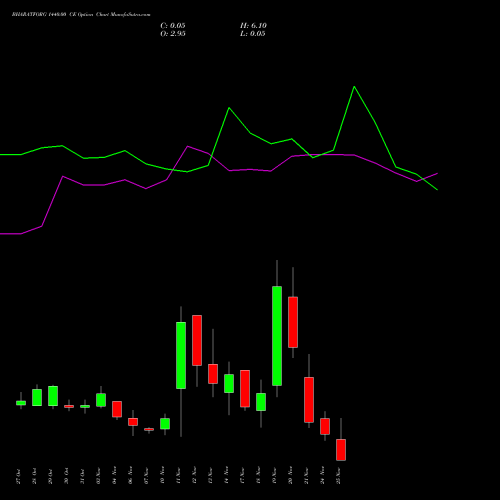Screen dimensions: 500x500
Task: Click the BHARATFORG CE Options chart title
Action: coord(81,15)
